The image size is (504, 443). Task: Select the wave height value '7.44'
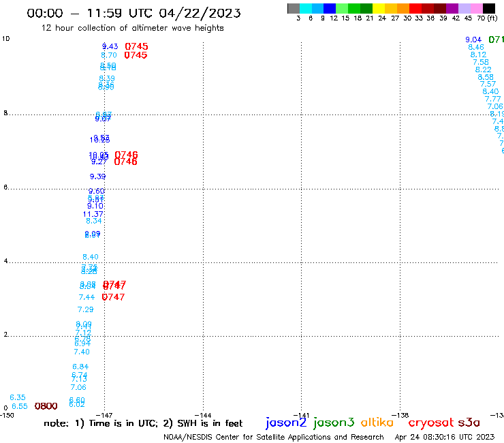tap(86, 297)
